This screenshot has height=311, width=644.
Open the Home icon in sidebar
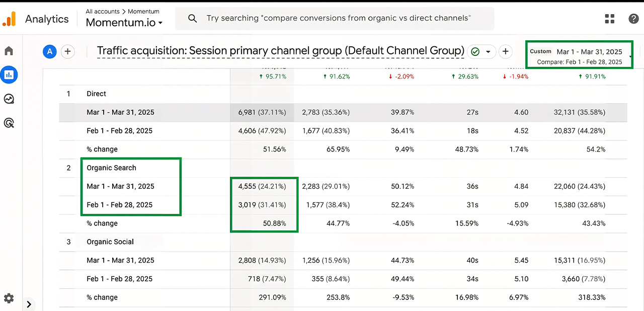click(x=9, y=51)
